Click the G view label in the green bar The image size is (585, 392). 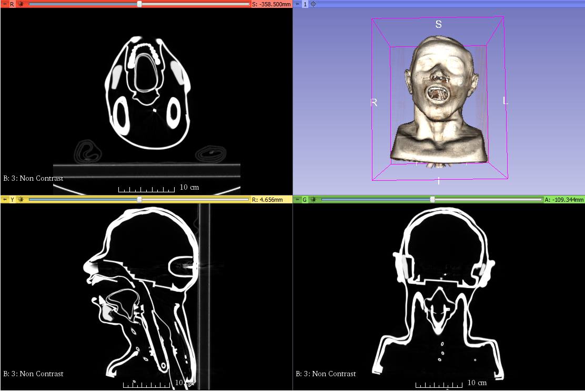[x=305, y=199]
